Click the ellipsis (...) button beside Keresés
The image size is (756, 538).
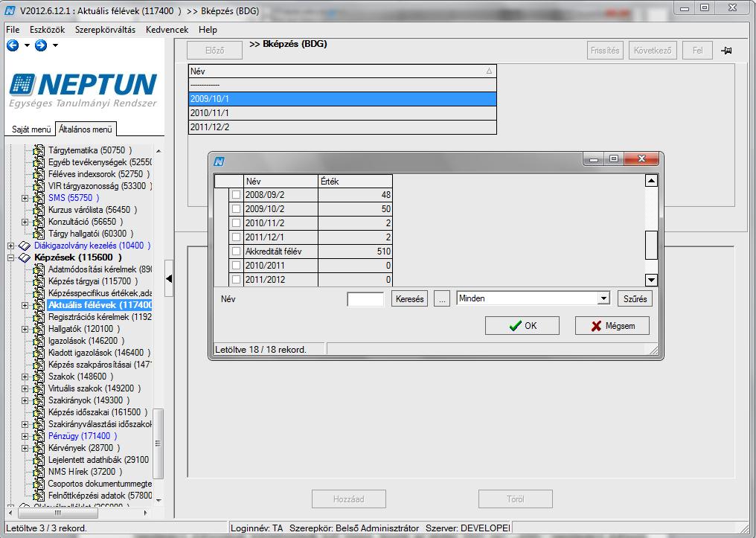(442, 299)
